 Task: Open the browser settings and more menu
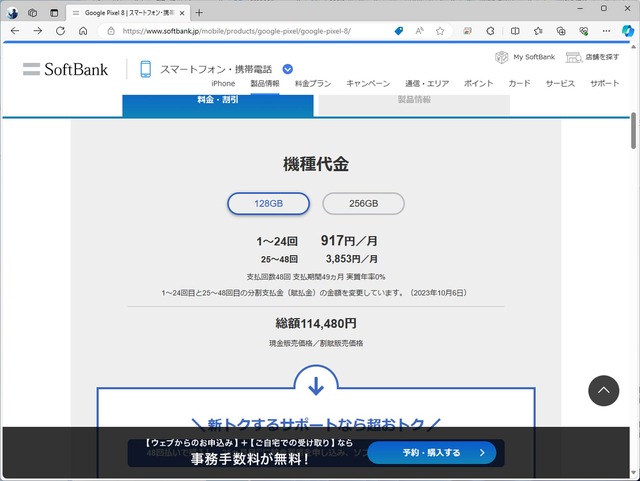point(606,31)
